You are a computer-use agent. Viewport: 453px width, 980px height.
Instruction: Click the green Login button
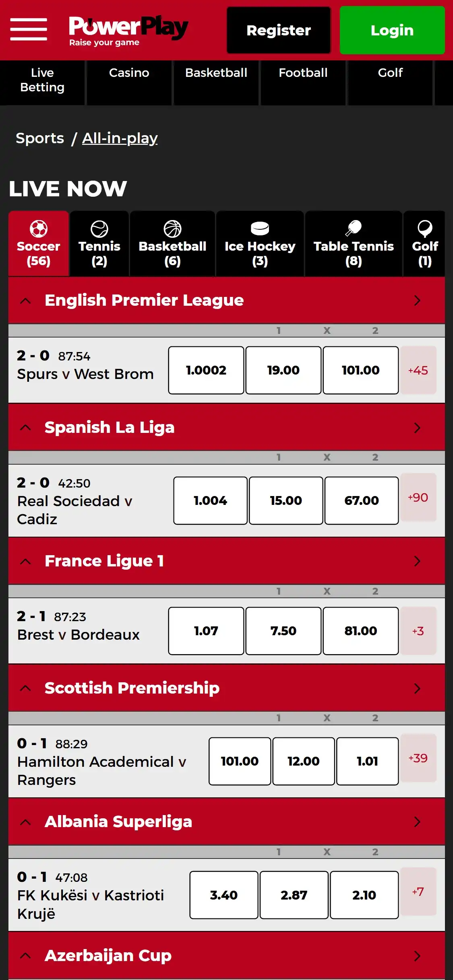click(392, 30)
